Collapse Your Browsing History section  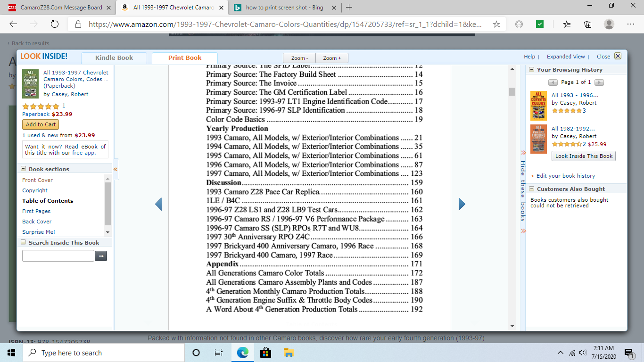[x=531, y=70]
